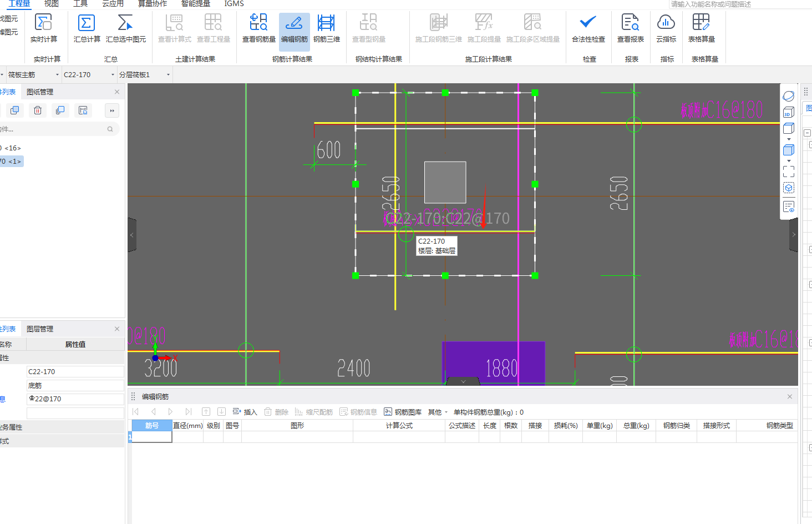Switch to the 智能提量 menu tab
Image resolution: width=812 pixels, height=524 pixels.
click(195, 4)
